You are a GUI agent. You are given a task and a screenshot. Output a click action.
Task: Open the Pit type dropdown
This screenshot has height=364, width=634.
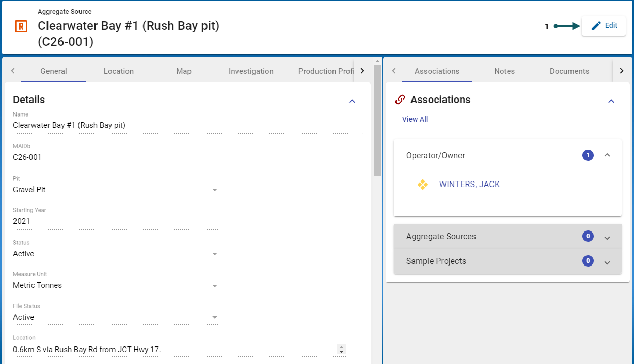(215, 190)
